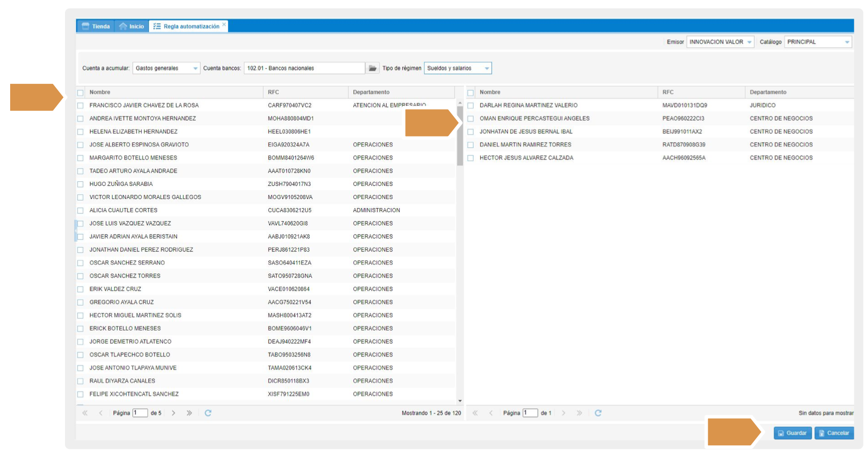Refresh the right employee list
Viewport: 868px width, 460px height.
click(598, 413)
